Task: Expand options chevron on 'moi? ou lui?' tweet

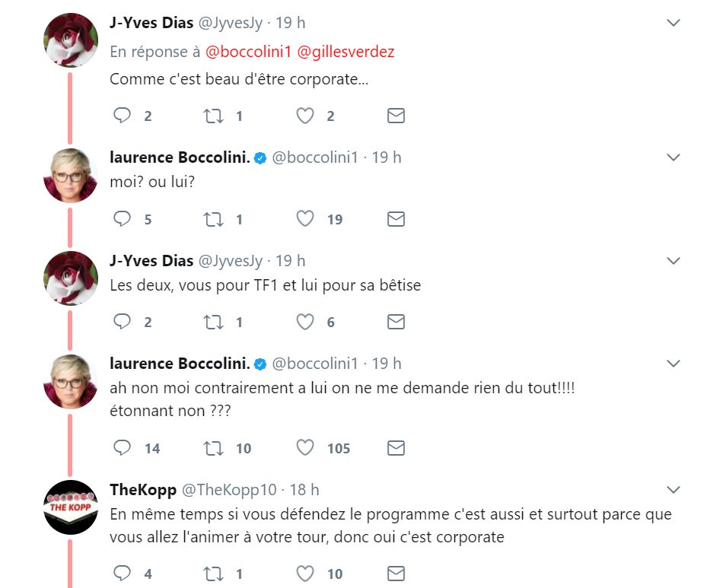Action: tap(673, 157)
